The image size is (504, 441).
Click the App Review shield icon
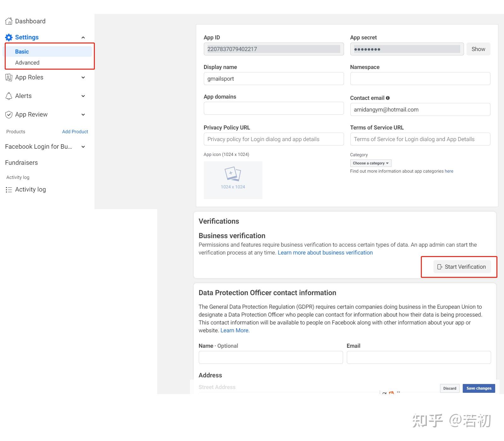click(9, 115)
